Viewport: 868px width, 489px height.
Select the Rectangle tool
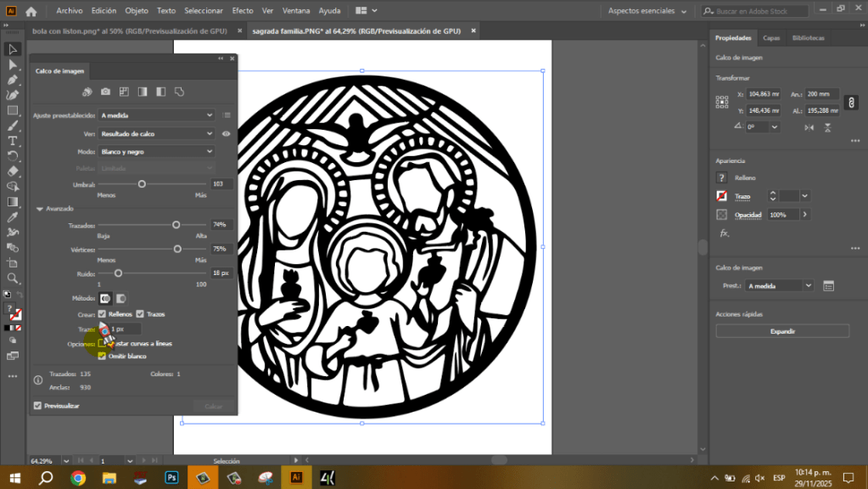12,109
